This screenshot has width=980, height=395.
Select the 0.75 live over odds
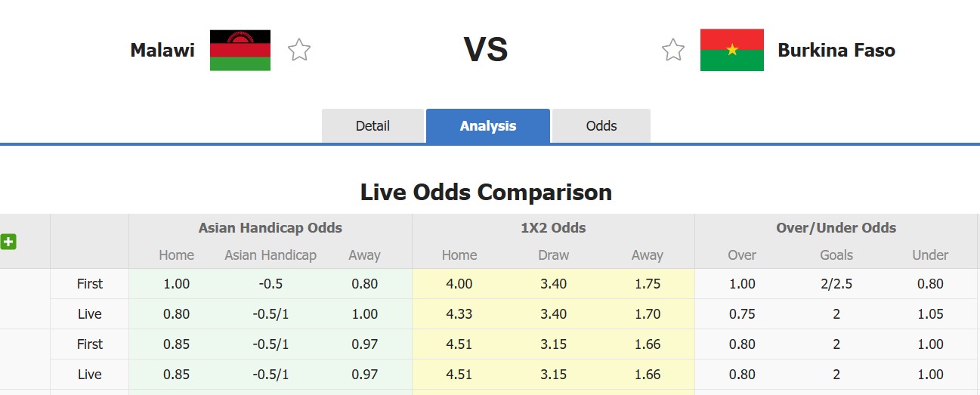coord(742,314)
